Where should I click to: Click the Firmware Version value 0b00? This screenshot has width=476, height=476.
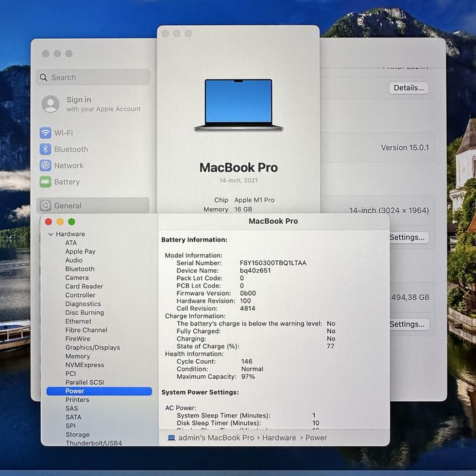click(248, 293)
